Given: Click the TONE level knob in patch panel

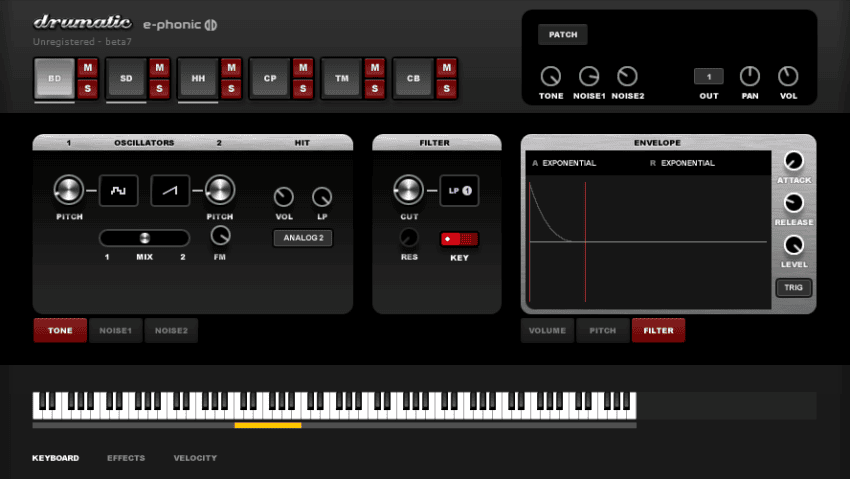Looking at the screenshot, I should click(551, 76).
